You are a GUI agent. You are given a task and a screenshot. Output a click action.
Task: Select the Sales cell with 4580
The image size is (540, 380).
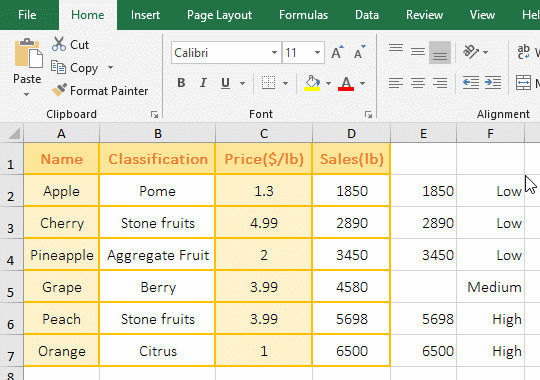pos(351,287)
